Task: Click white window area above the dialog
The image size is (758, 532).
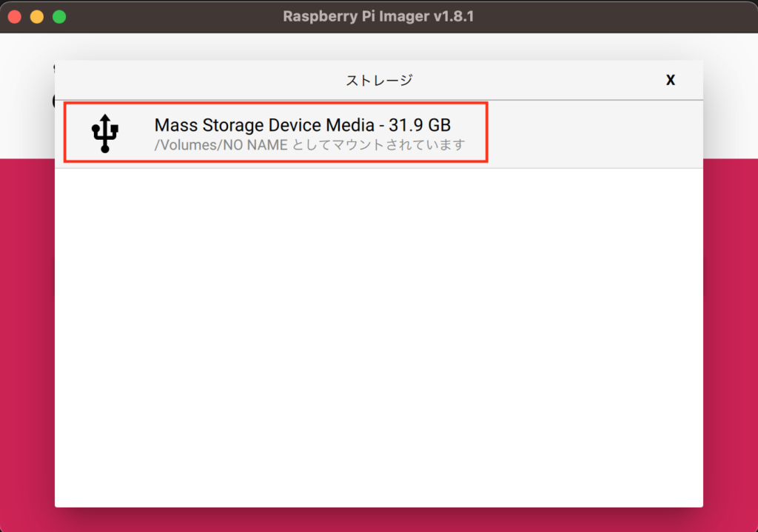Action: click(x=378, y=47)
